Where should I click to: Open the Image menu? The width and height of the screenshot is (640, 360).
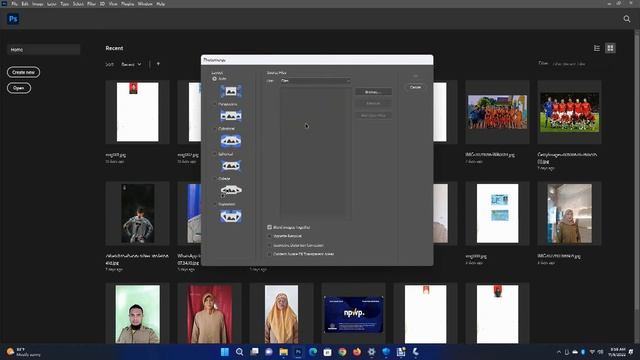[38, 4]
